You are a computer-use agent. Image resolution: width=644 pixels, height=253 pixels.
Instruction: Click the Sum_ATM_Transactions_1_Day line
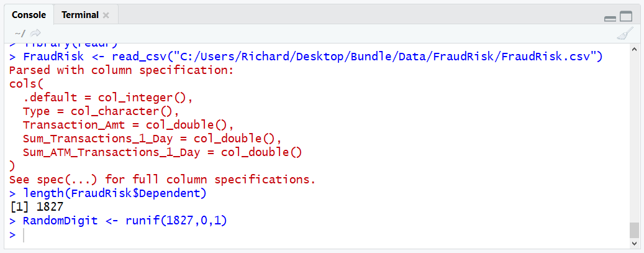162,152
